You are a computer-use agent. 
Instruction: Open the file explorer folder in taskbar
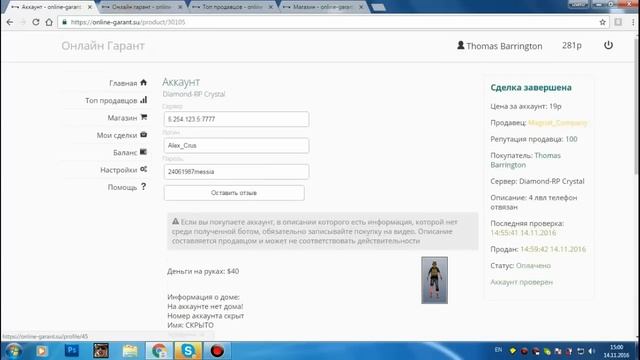(130, 351)
